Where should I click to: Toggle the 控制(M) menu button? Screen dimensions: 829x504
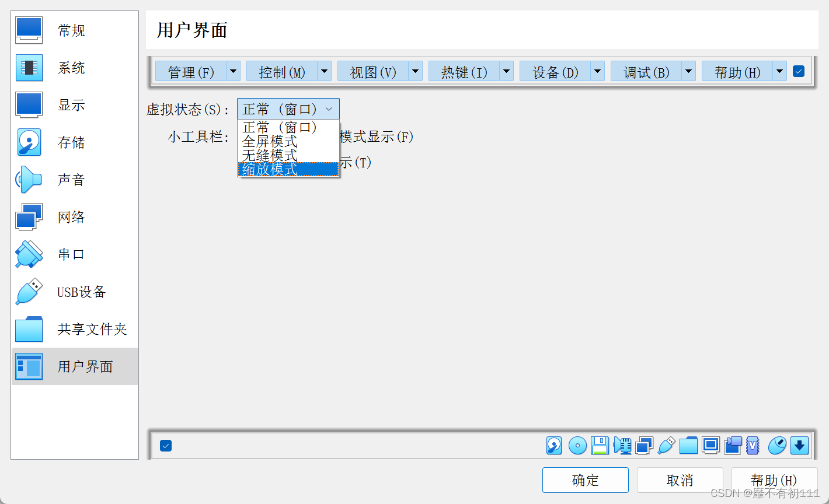[282, 72]
